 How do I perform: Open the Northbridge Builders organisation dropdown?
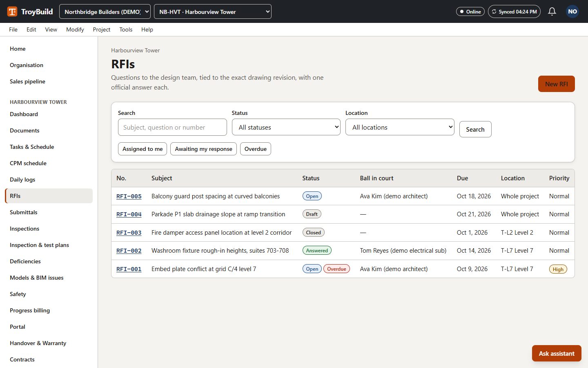pos(105,11)
